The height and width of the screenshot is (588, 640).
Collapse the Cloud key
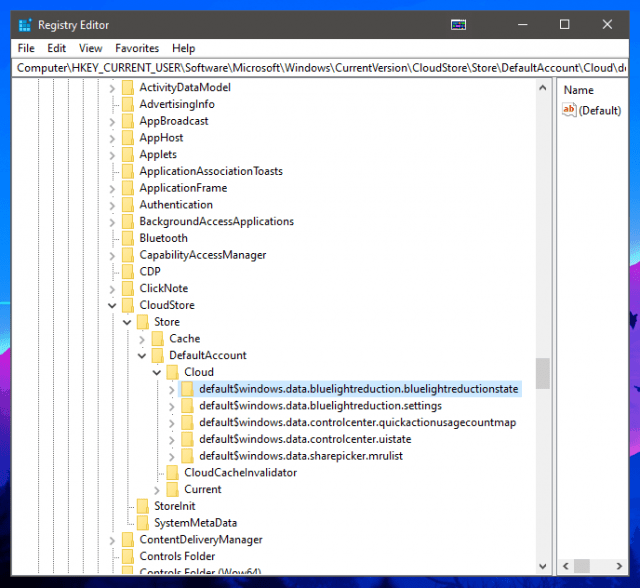pyautogui.click(x=157, y=372)
